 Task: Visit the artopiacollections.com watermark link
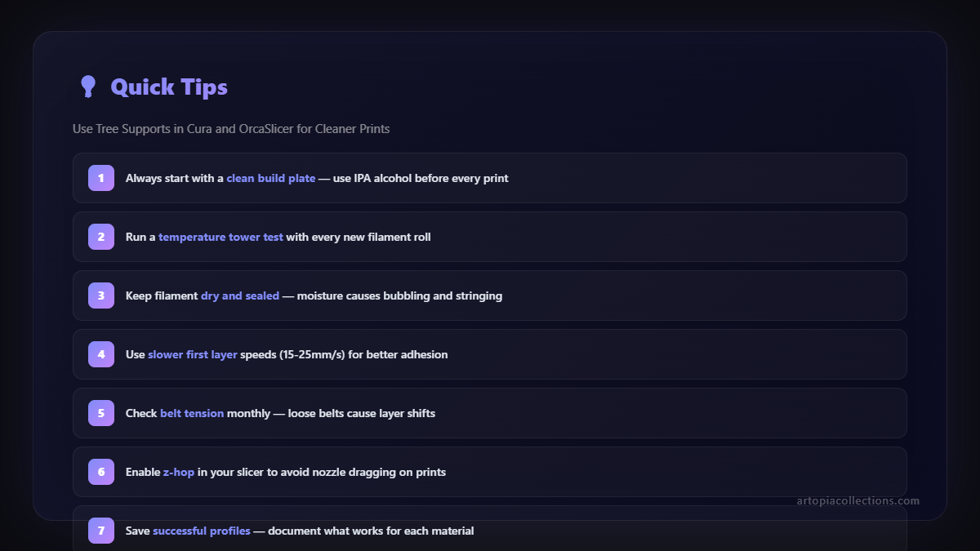click(x=857, y=500)
